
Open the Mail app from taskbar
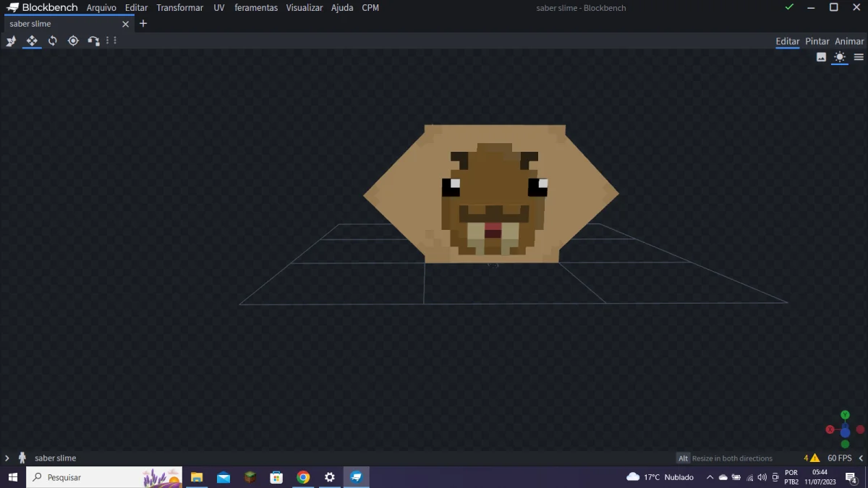pyautogui.click(x=224, y=477)
